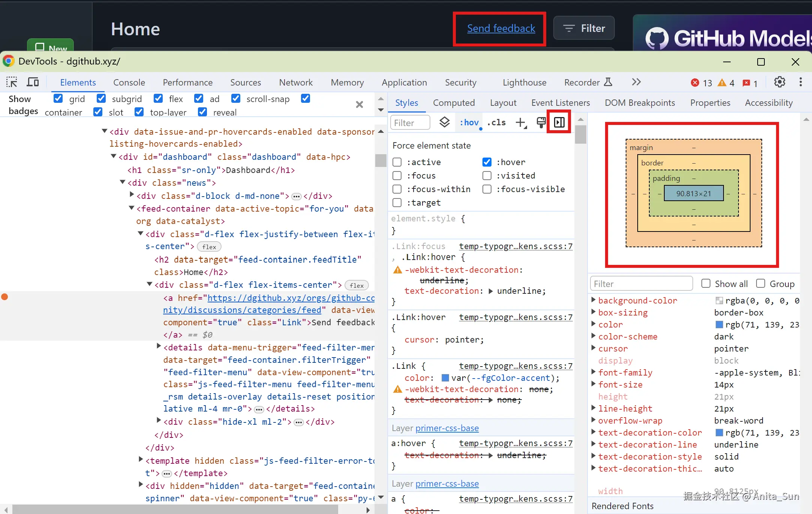Expand the details feed-filter-menu node
This screenshot has height=514, width=812.
(x=159, y=346)
